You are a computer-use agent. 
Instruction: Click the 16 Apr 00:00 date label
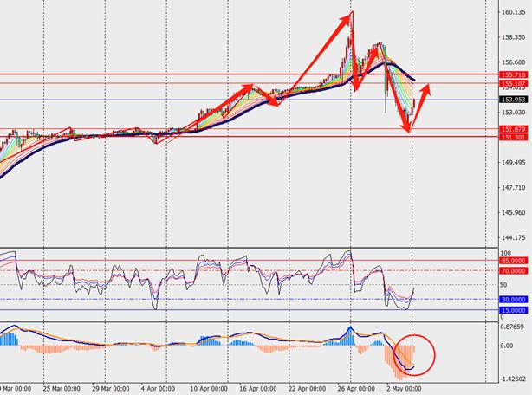tap(258, 389)
